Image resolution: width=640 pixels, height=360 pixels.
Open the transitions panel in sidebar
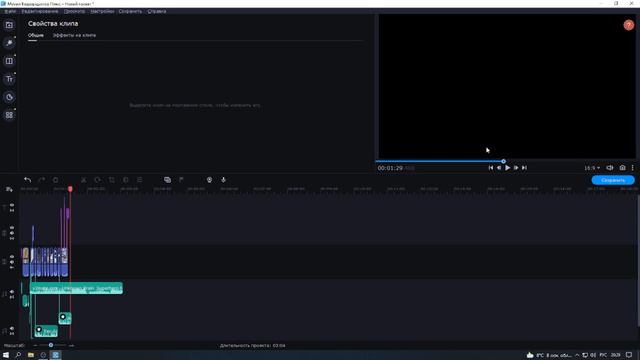9,61
